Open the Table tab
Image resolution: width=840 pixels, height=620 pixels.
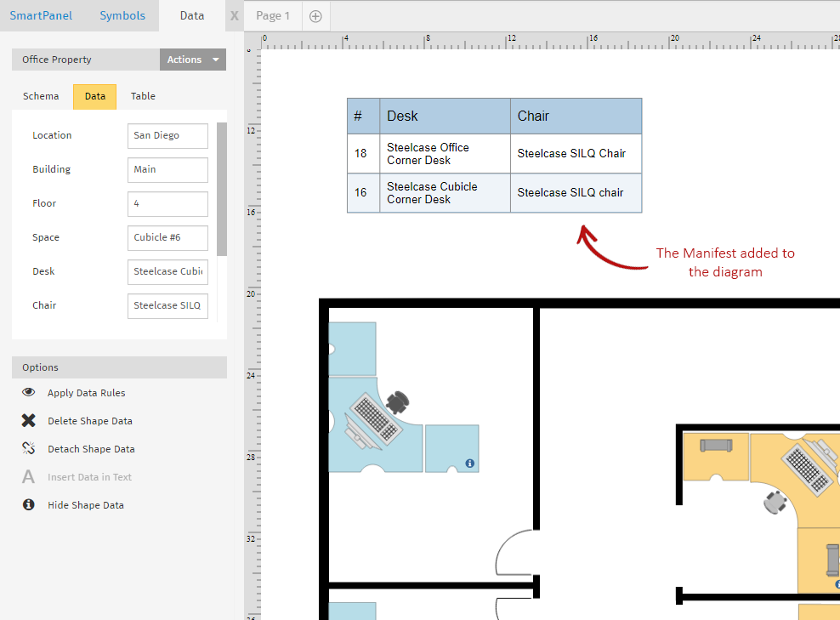pyautogui.click(x=143, y=96)
